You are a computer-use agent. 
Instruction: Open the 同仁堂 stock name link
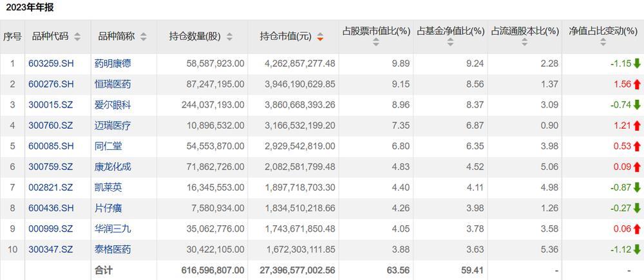click(108, 145)
